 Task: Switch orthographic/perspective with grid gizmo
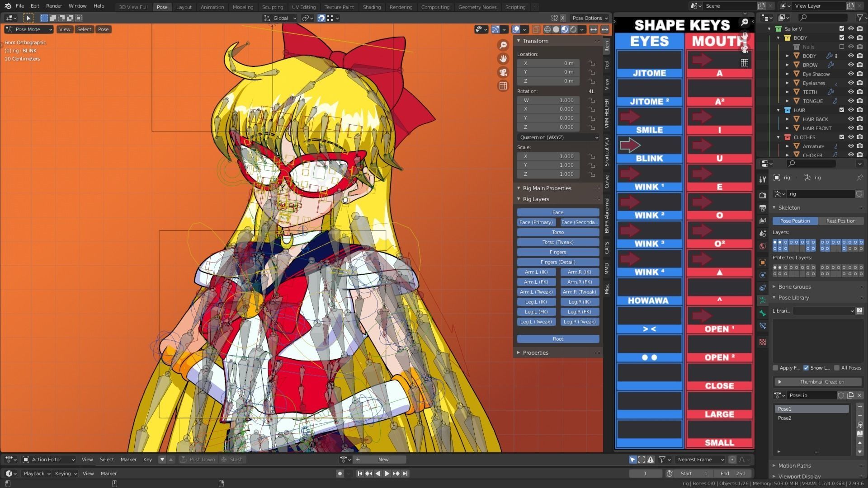503,86
